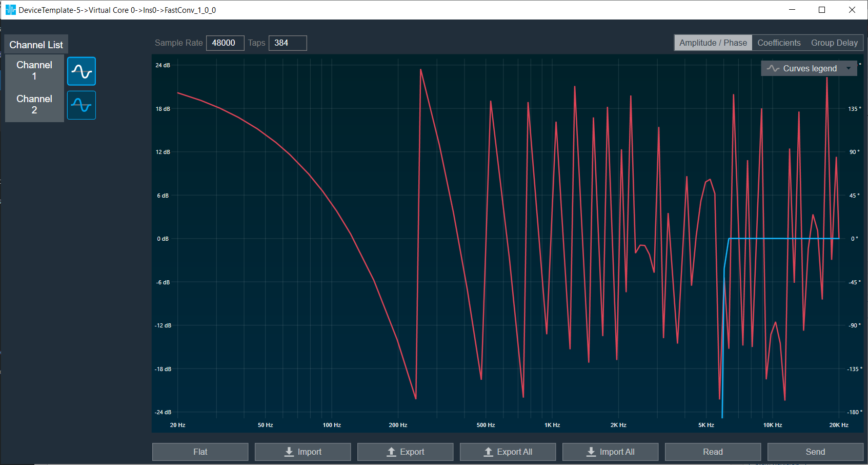This screenshot has height=465, width=868.
Task: Click the 135 ° phase axis label
Action: coord(855,109)
